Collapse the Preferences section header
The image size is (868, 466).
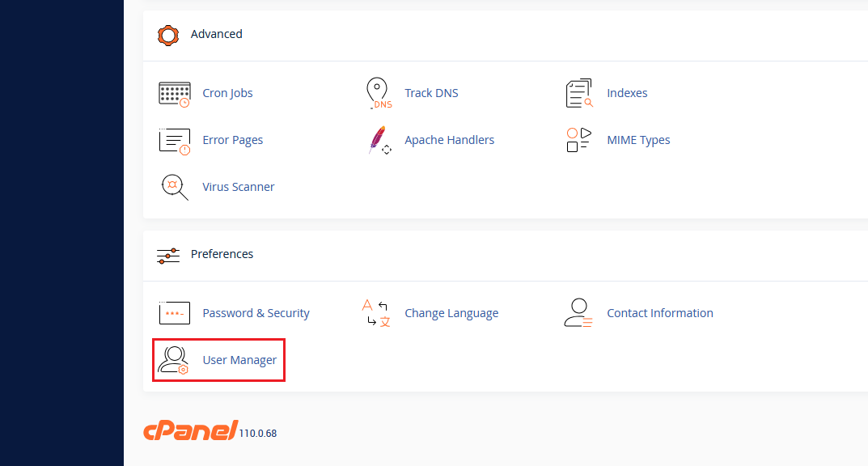(222, 254)
